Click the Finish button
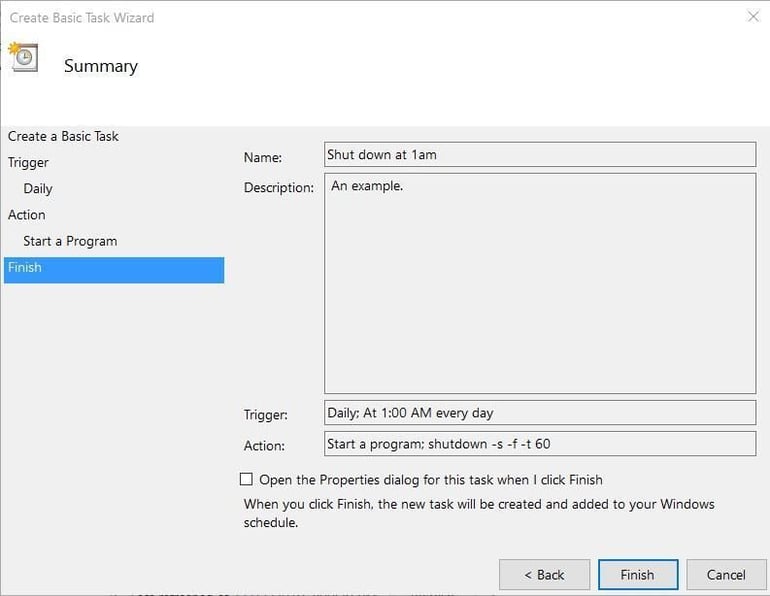The image size is (770, 596). point(638,574)
